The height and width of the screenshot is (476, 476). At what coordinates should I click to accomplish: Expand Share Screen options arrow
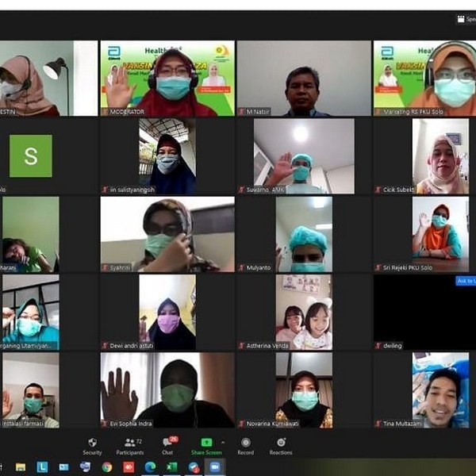pyautogui.click(x=223, y=442)
